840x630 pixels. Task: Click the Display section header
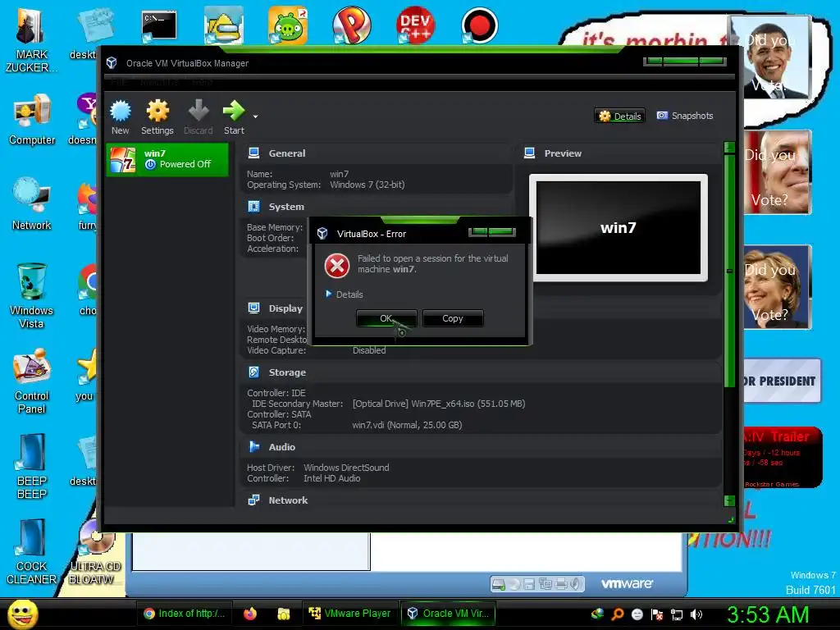(x=285, y=308)
